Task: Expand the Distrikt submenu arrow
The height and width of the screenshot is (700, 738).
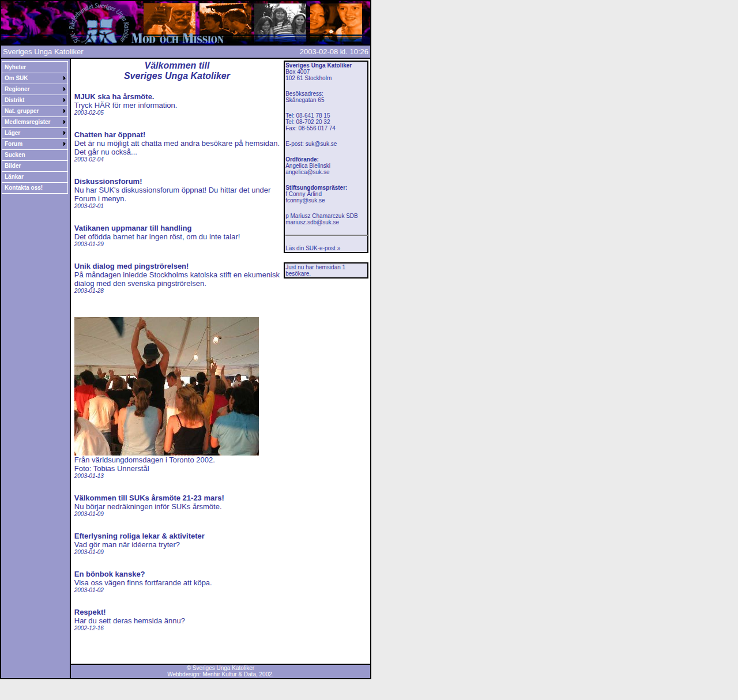Action: pyautogui.click(x=65, y=100)
